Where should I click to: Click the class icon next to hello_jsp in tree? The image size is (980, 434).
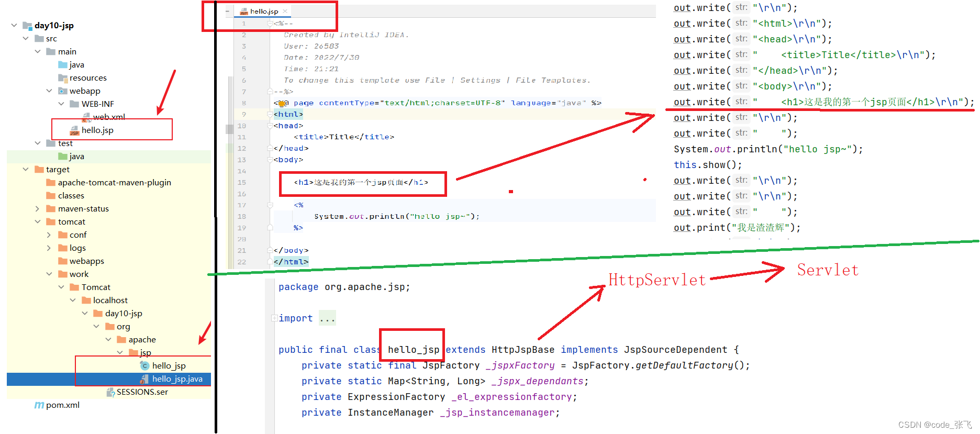[145, 365]
